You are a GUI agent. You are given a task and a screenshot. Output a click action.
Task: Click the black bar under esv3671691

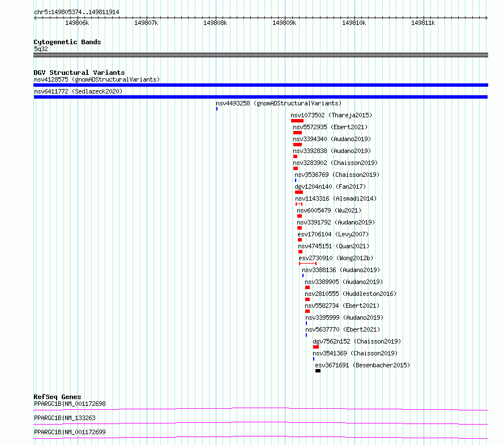318,371
